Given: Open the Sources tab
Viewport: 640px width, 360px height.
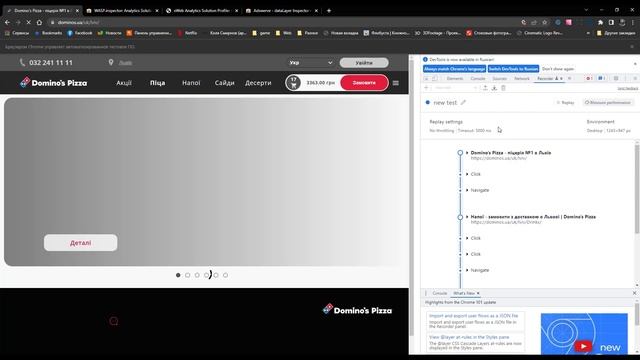Looking at the screenshot, I should (499, 78).
